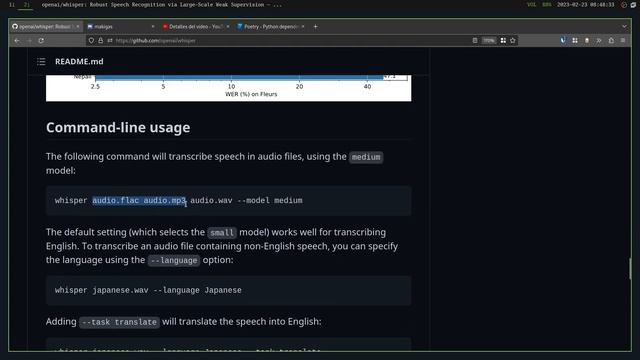
Task: Switch to the Poetry Python dependency tab
Action: (270, 27)
